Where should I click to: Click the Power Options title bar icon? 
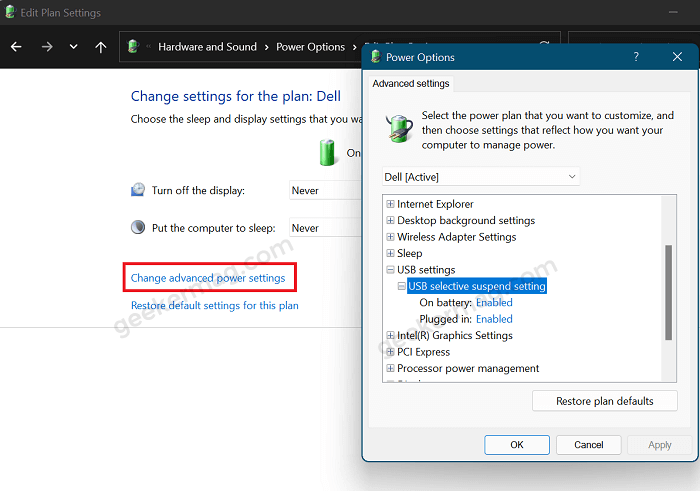pos(375,57)
